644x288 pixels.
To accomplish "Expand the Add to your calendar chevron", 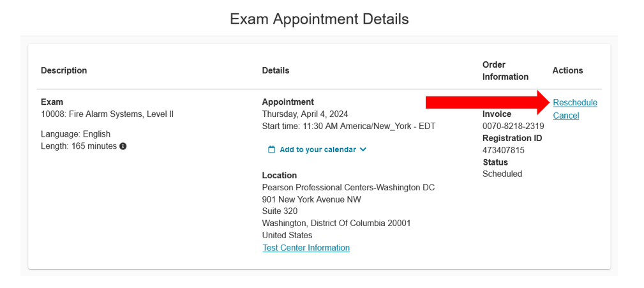I will (x=363, y=149).
